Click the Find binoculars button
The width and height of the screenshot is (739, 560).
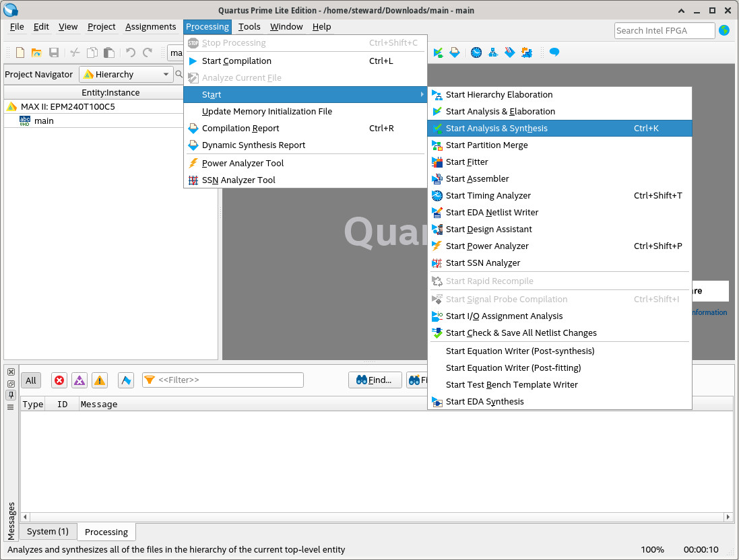coord(375,380)
